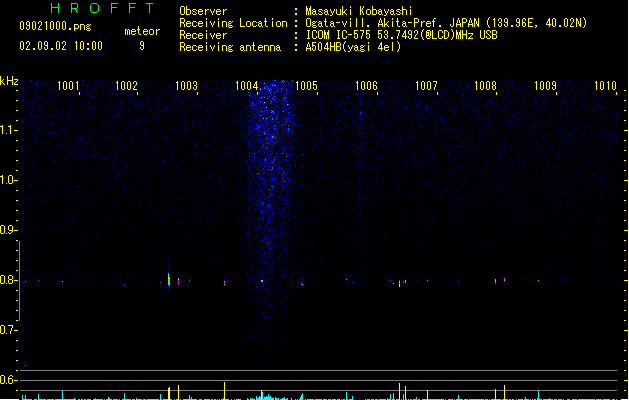Click the 1005 time axis label

coord(306,86)
